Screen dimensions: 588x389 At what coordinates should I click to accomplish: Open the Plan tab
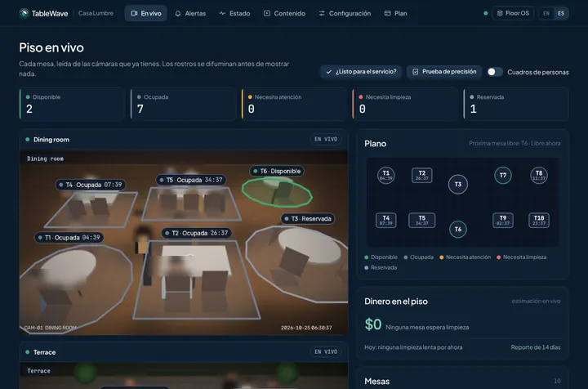click(x=395, y=14)
